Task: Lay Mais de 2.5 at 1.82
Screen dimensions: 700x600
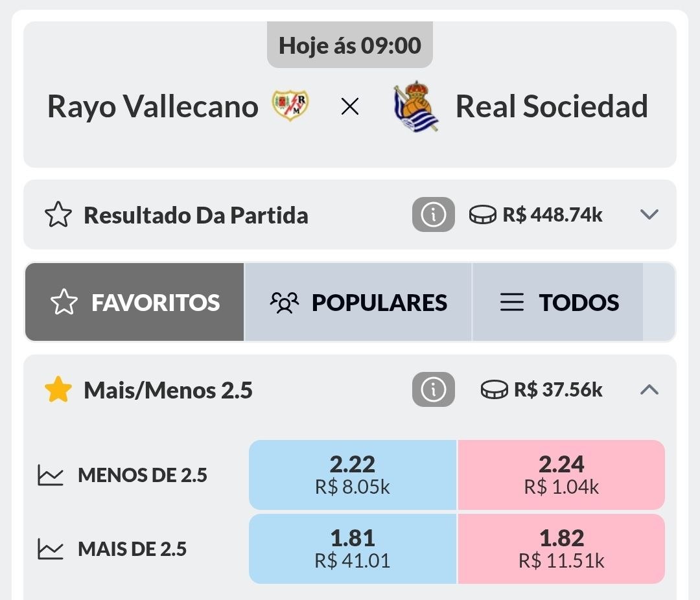Action: [x=561, y=549]
